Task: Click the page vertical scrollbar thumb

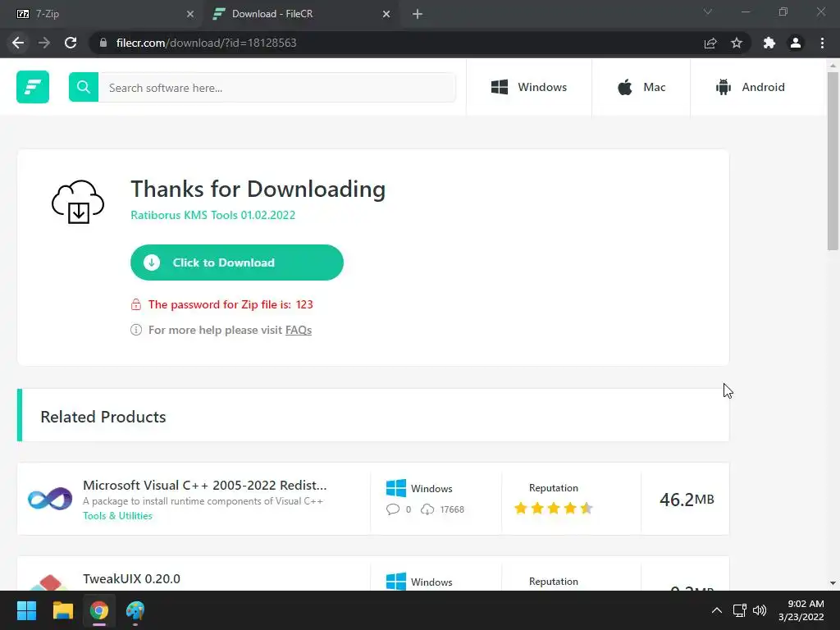Action: tap(833, 161)
